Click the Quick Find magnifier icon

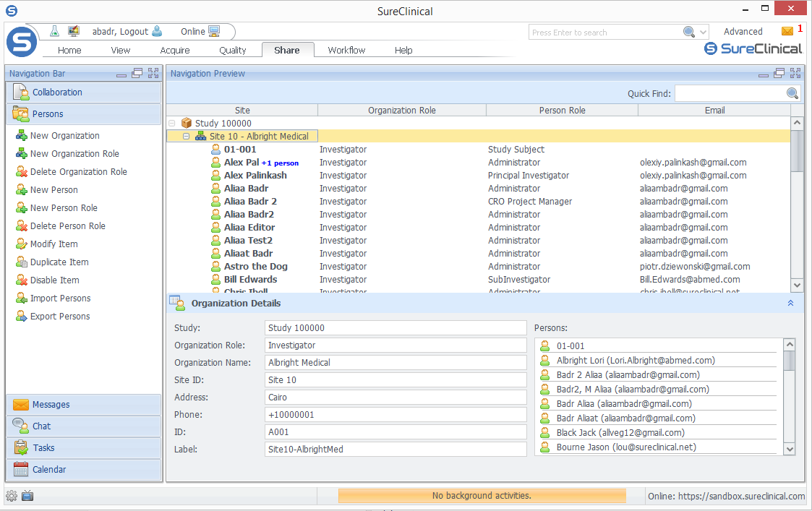pos(792,93)
